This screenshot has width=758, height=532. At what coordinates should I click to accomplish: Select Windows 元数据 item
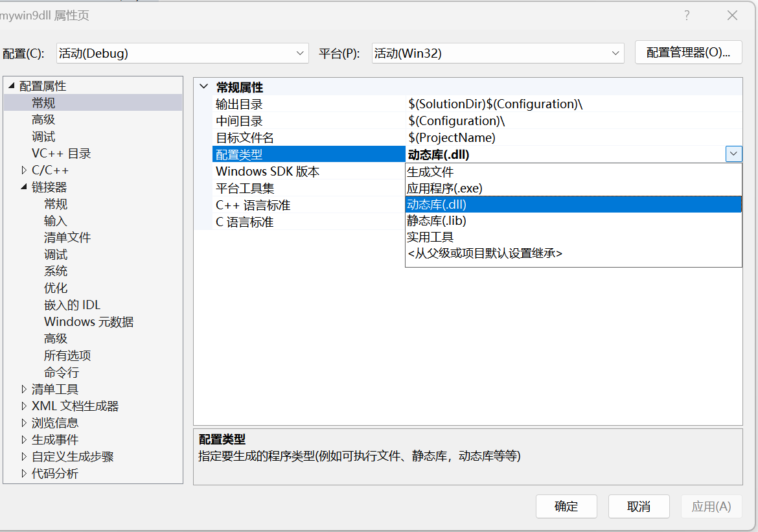click(x=89, y=321)
